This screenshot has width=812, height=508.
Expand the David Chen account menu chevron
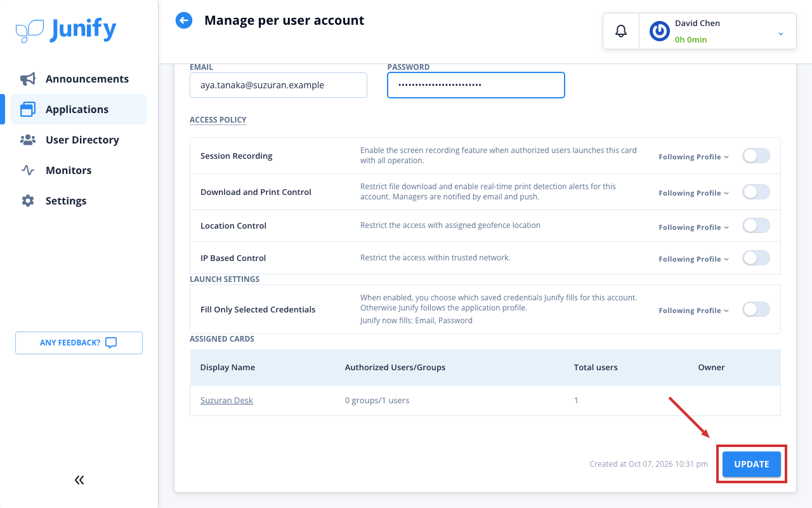coord(781,34)
